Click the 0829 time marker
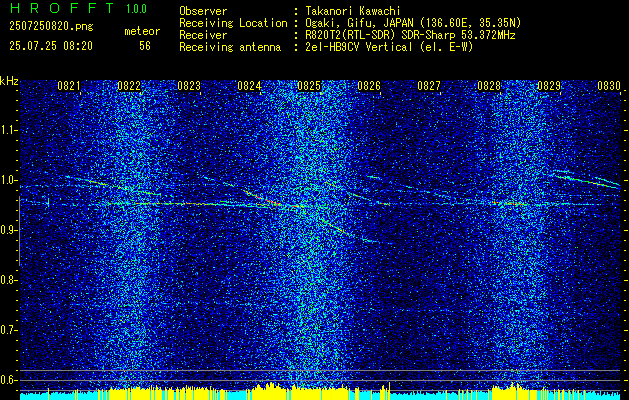 click(x=549, y=85)
